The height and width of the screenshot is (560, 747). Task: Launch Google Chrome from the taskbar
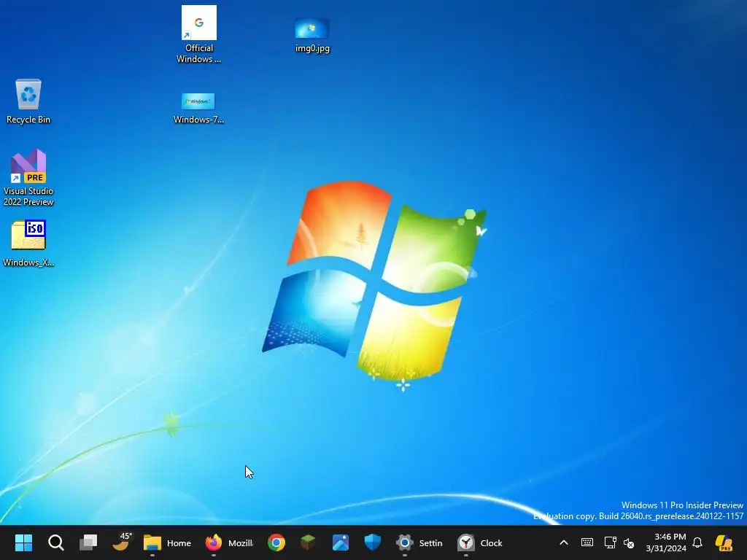tap(276, 542)
